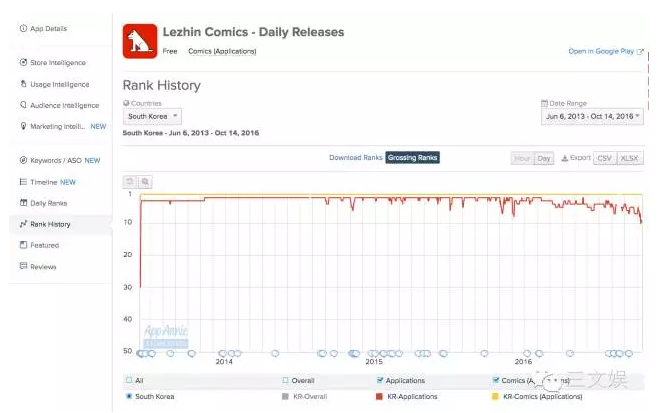Export rank data as XLSX

pos(629,158)
